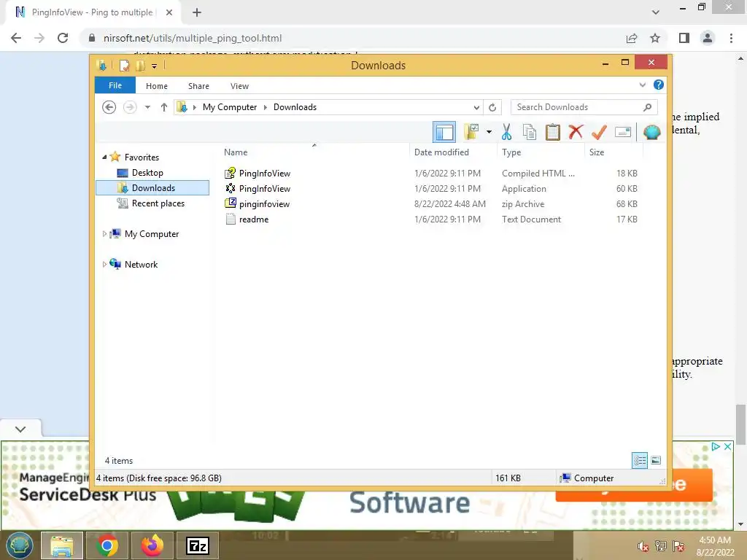The height and width of the screenshot is (560, 747).
Task: Go back in Chrome browser
Action: pyautogui.click(x=16, y=38)
